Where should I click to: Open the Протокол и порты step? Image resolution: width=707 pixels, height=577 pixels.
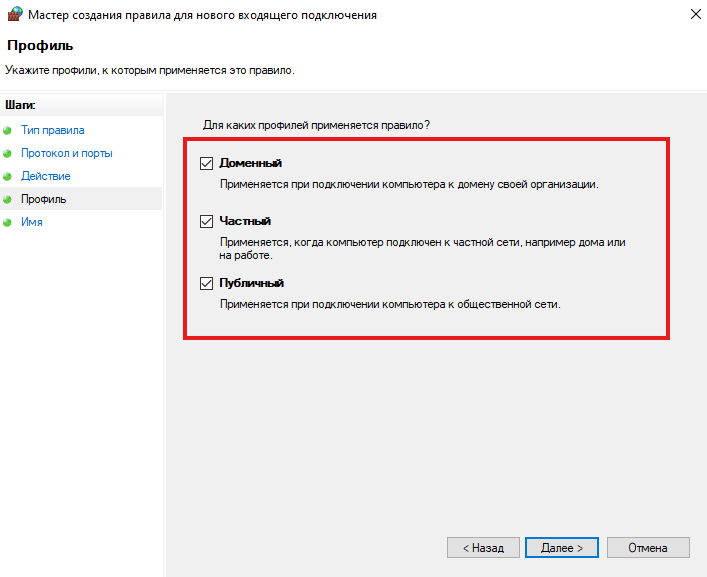coord(66,153)
